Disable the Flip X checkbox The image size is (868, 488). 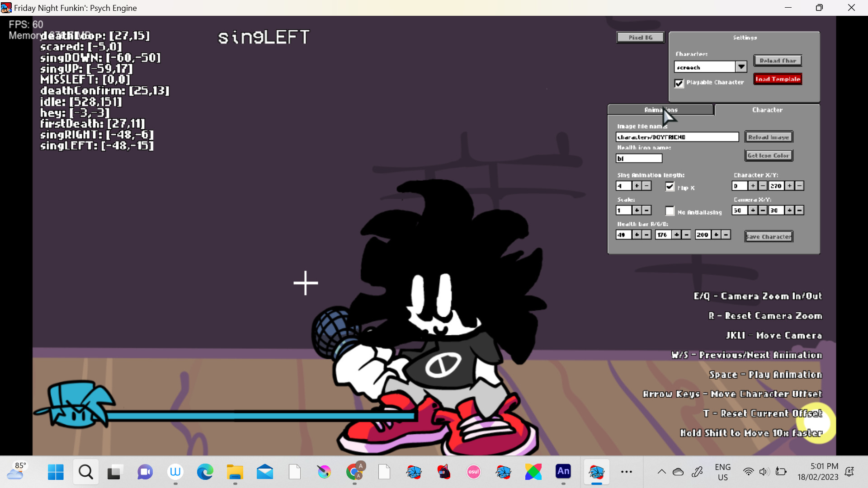pyautogui.click(x=670, y=186)
